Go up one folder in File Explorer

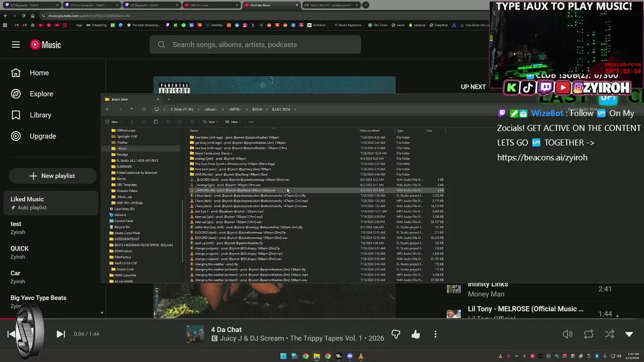[x=132, y=109]
